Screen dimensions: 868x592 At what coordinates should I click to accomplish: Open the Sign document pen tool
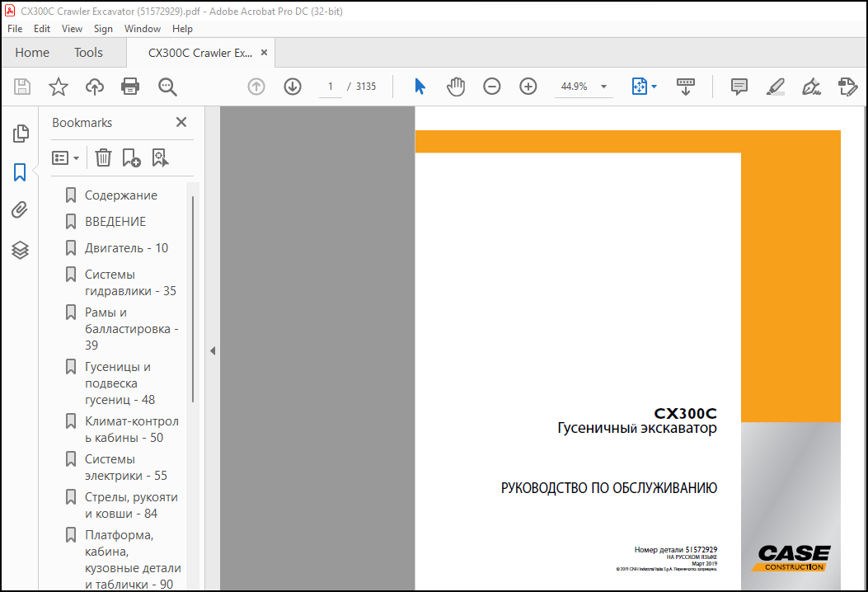pyautogui.click(x=811, y=87)
